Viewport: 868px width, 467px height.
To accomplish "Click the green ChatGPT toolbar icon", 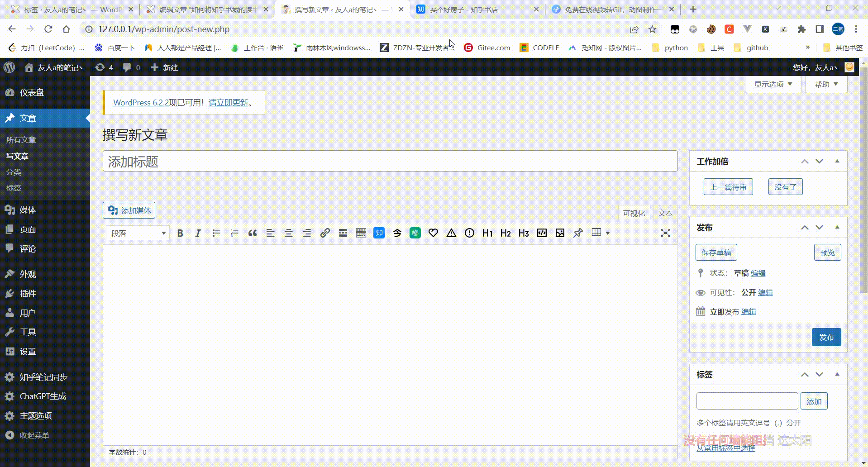I will (x=415, y=233).
